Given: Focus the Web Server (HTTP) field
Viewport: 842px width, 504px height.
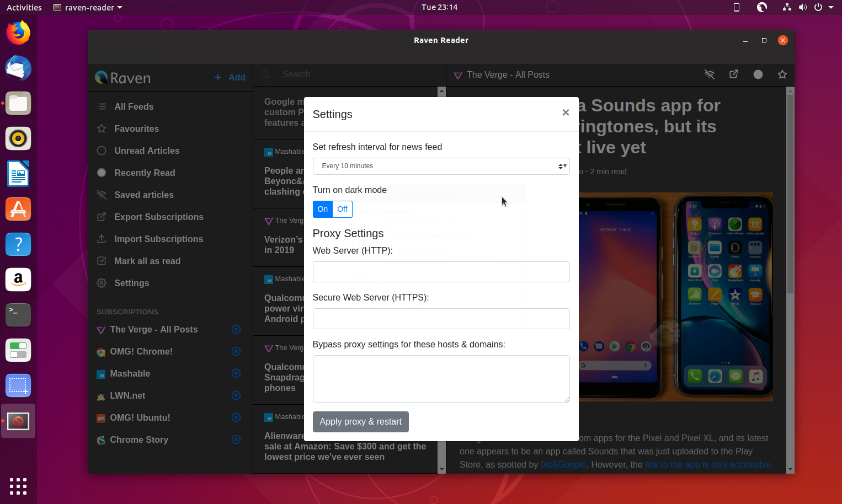Looking at the screenshot, I should tap(441, 272).
